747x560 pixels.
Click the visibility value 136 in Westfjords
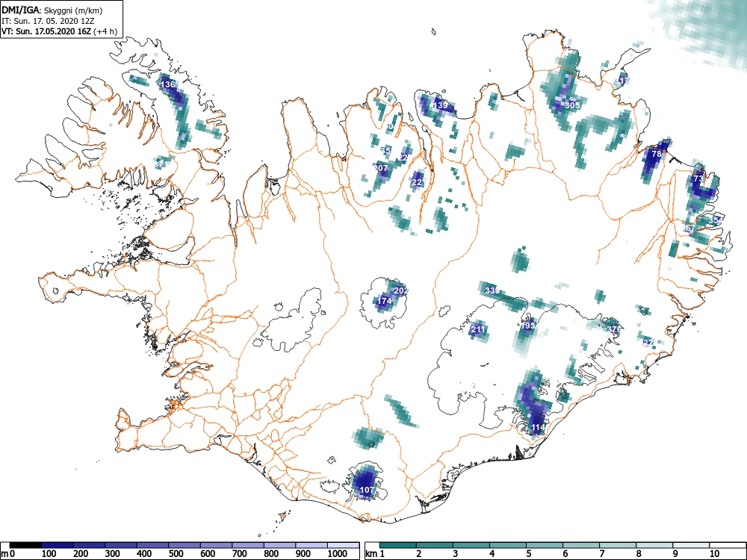point(167,84)
